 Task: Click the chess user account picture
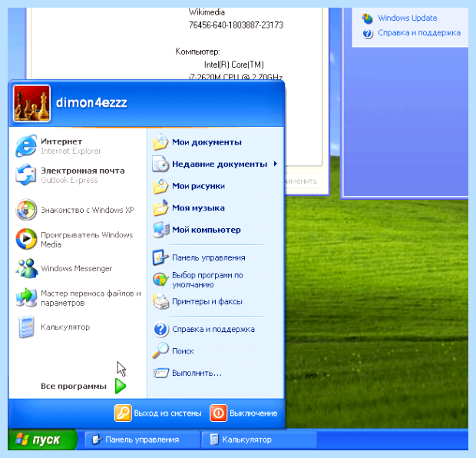point(31,103)
